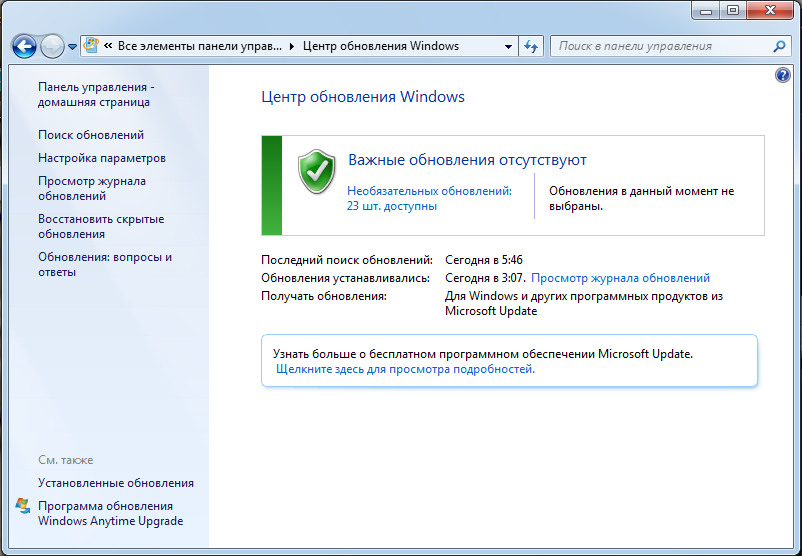Click 'Обновления в данный момент не выбраны' text
Image resolution: width=802 pixels, height=556 pixels.
click(x=641, y=198)
